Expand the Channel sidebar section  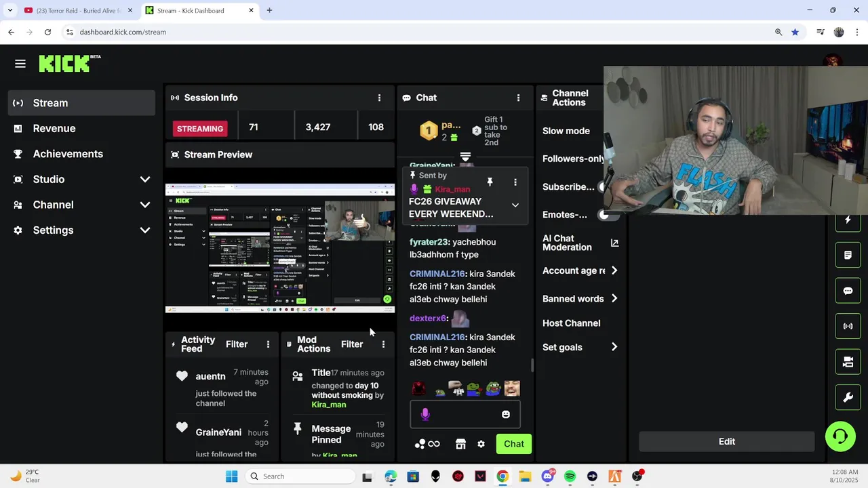click(144, 205)
